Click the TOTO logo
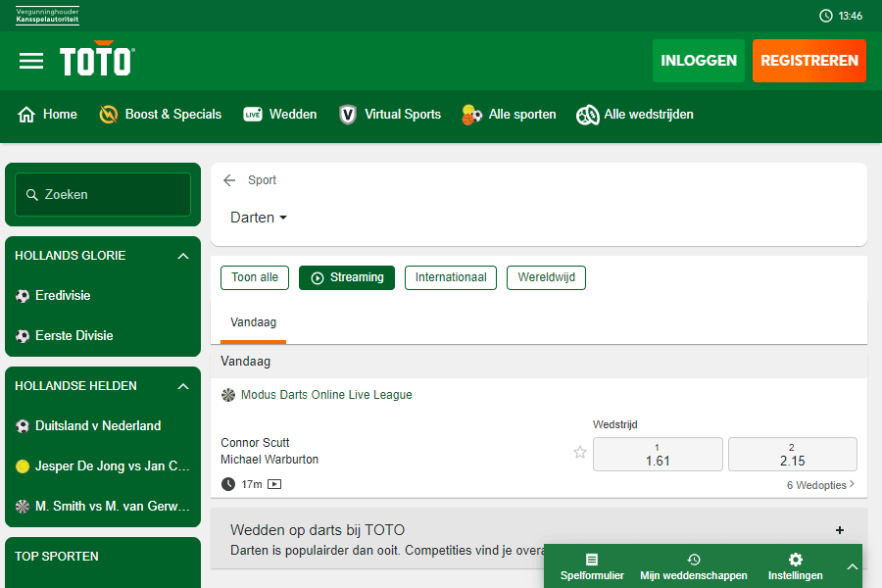Image resolution: width=882 pixels, height=588 pixels. coord(97,59)
